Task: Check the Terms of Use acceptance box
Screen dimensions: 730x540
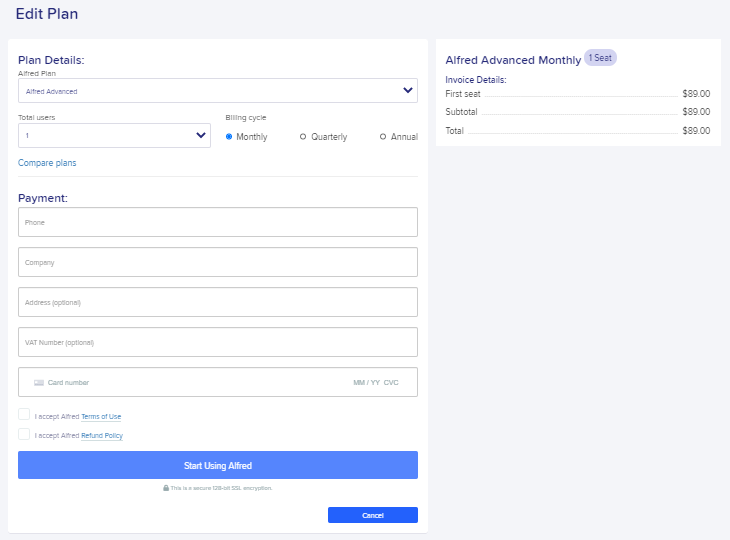Action: 24,414
